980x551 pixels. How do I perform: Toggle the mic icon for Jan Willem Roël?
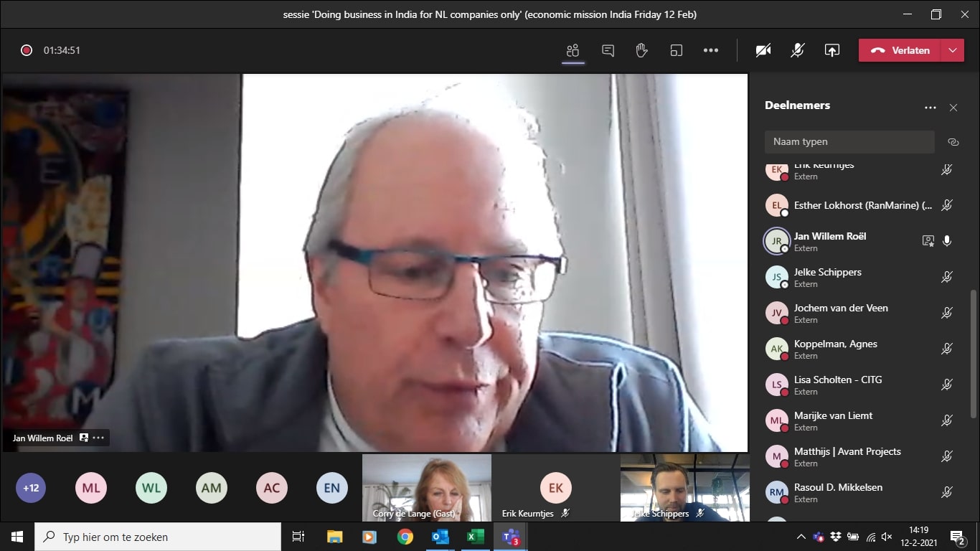[x=947, y=241]
